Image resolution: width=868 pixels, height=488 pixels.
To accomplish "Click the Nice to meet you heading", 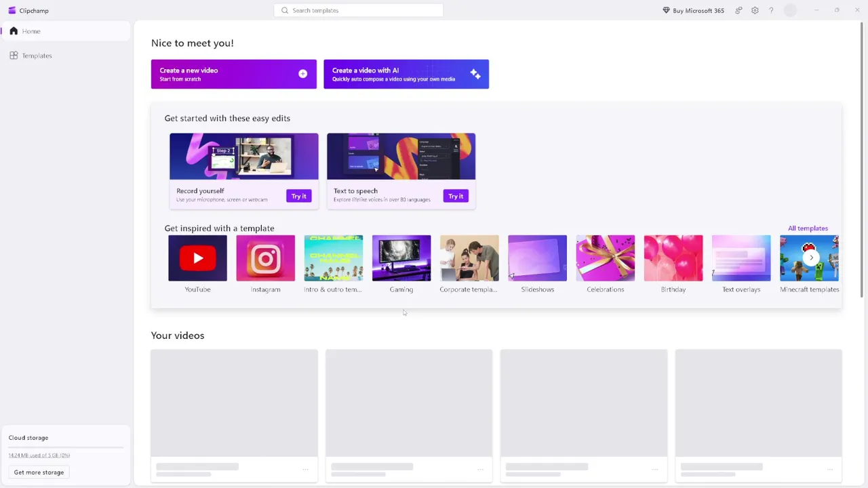I will 193,43.
